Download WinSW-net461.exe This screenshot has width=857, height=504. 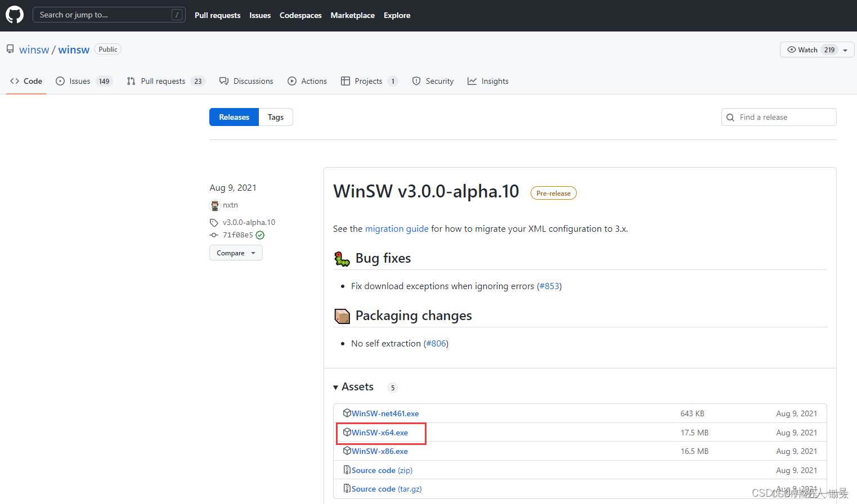(x=385, y=413)
